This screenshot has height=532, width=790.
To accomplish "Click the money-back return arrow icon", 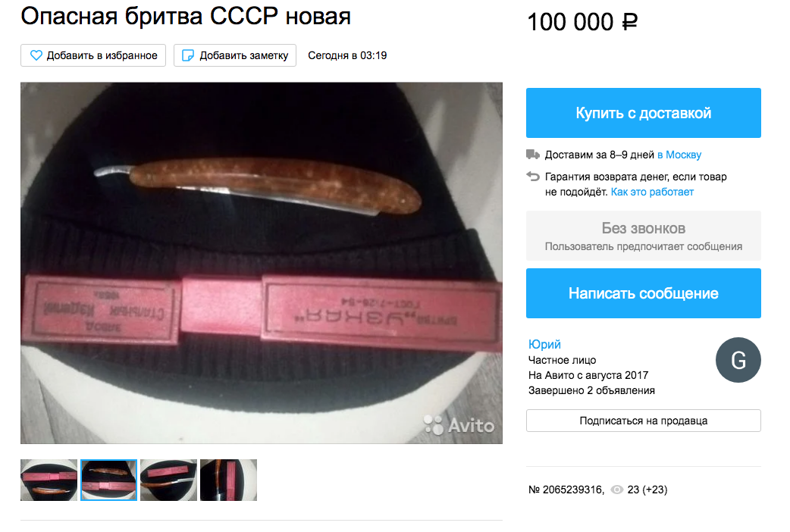I will tap(533, 177).
